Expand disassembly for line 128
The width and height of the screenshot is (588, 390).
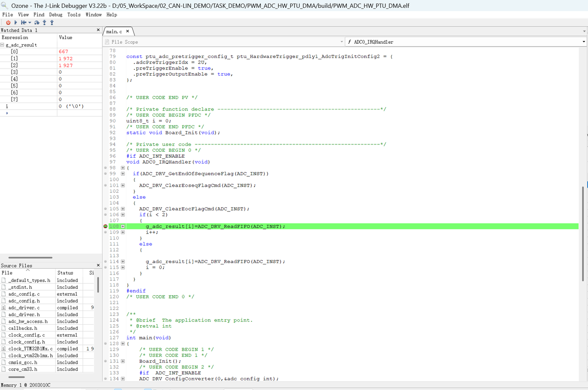(x=123, y=344)
